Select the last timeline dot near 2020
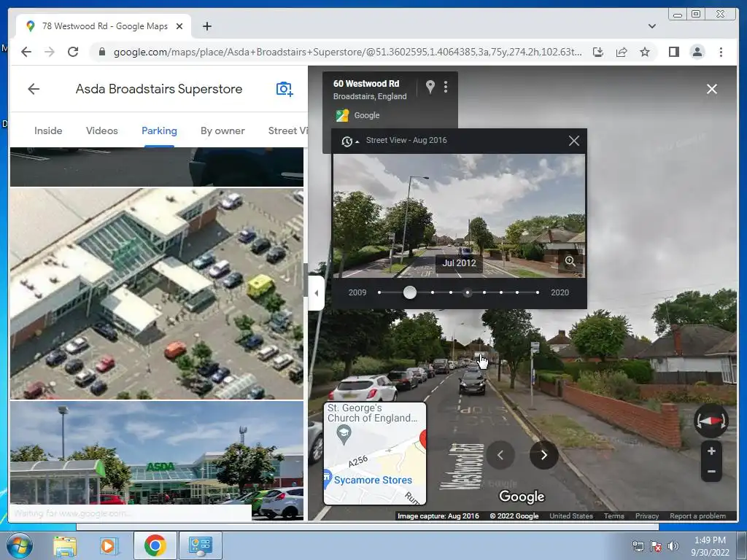Viewport: 747px width, 560px height. click(538, 292)
